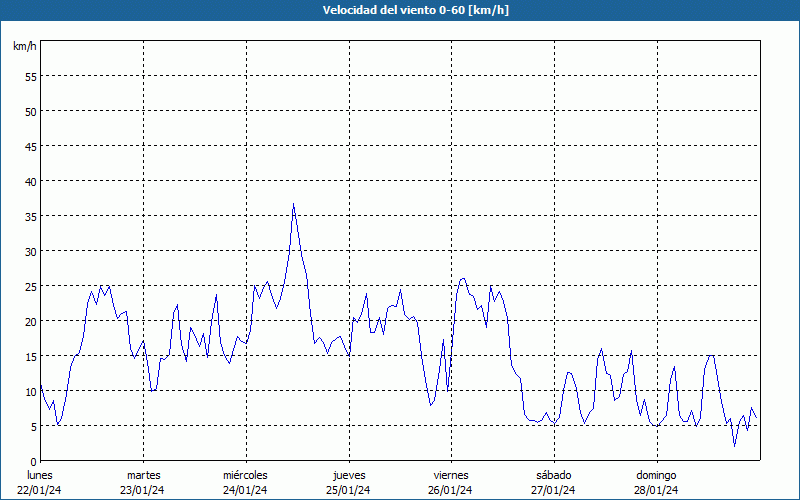Click the 5 y-axis tick label
800x500 pixels.
(34, 427)
